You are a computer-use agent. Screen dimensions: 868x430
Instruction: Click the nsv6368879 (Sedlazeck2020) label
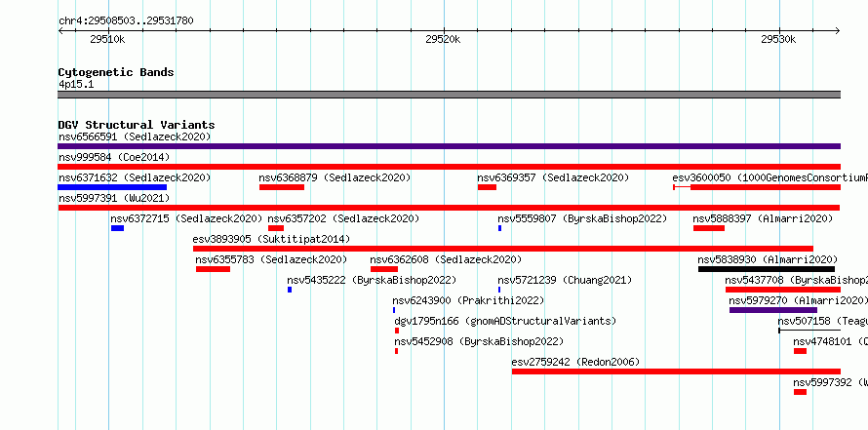[x=335, y=177]
